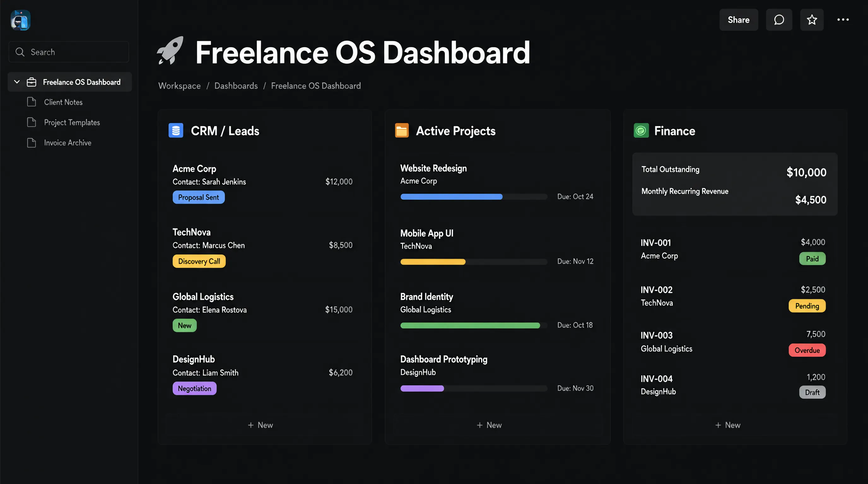Open Project Templates in the sidebar
Image resolution: width=868 pixels, height=484 pixels.
(72, 123)
